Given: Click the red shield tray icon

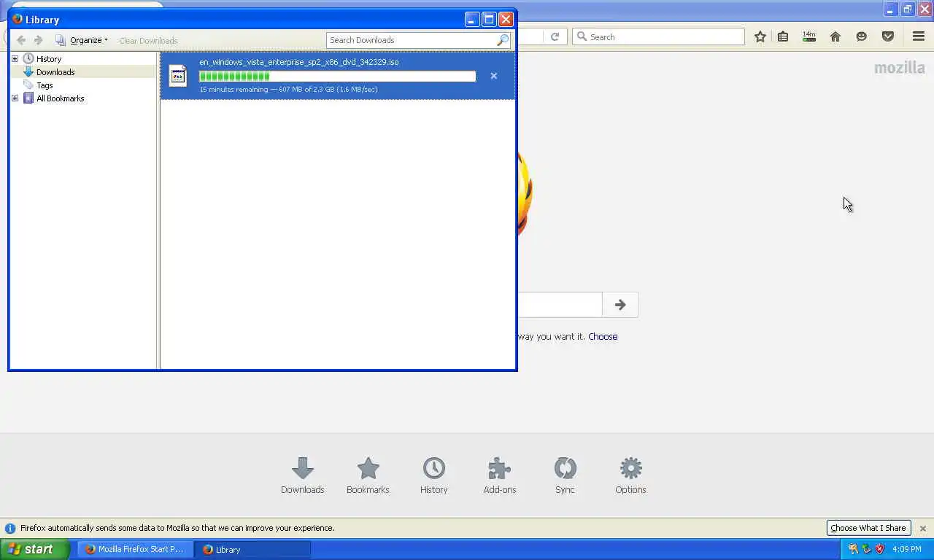Looking at the screenshot, I should (x=879, y=549).
